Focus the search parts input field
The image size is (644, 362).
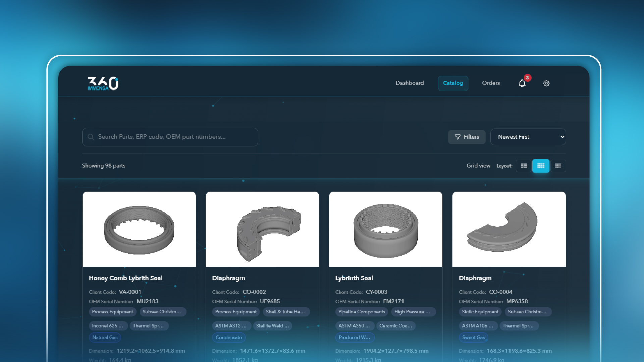coord(170,137)
